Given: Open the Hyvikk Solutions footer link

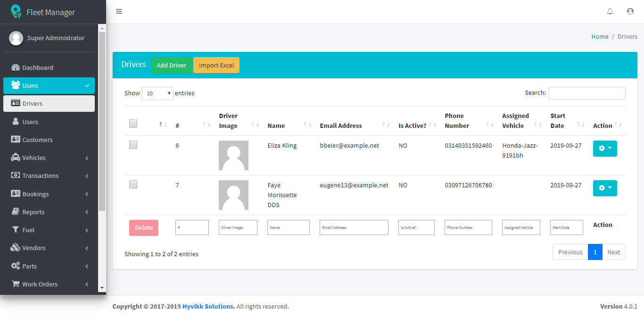Looking at the screenshot, I should pos(208,306).
